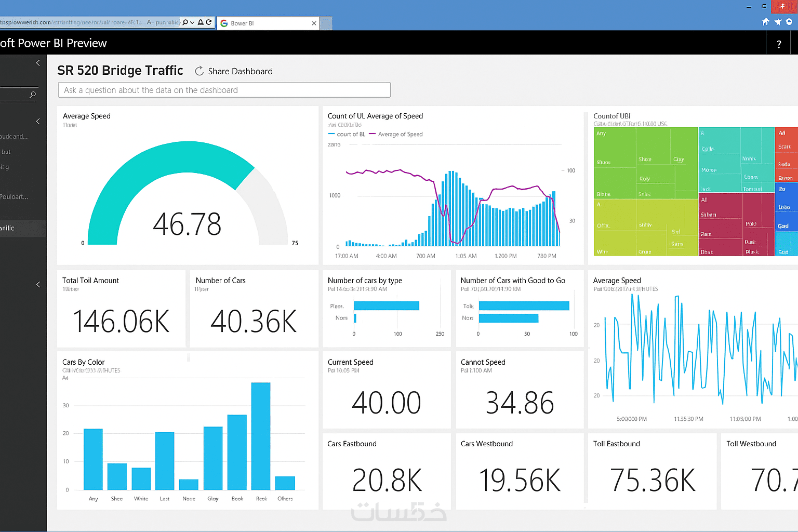Collapse the sidebar section chevron above 'oudc and...'

click(38, 121)
